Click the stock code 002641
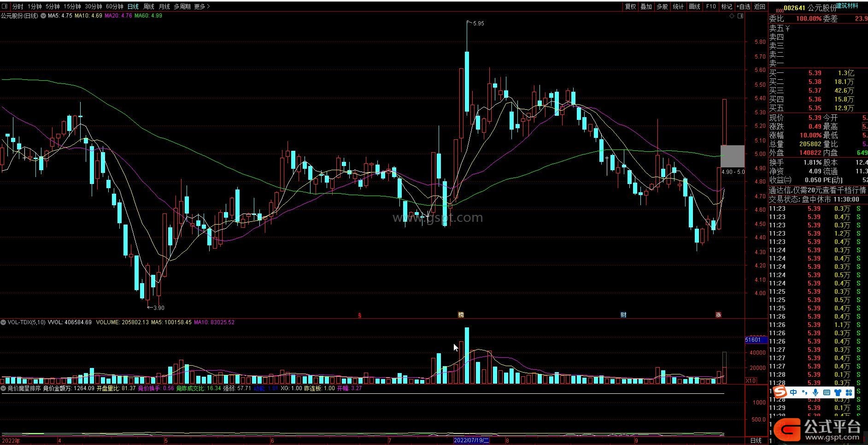Viewport: 868px width, 445px height. point(795,8)
